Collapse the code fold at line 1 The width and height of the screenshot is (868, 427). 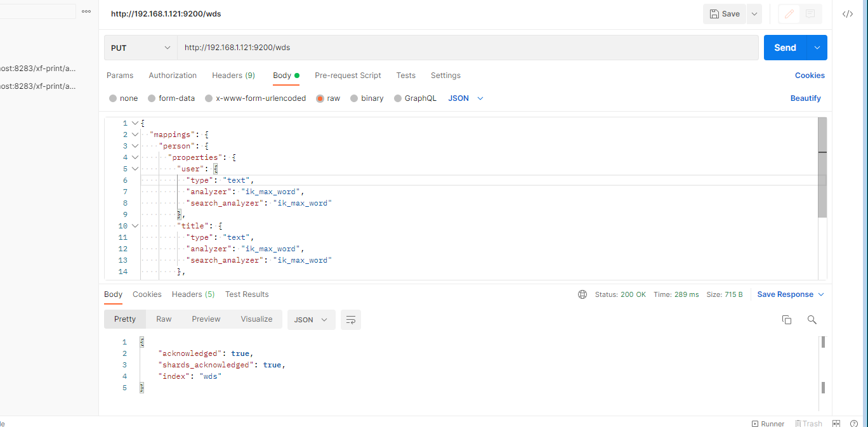[135, 123]
